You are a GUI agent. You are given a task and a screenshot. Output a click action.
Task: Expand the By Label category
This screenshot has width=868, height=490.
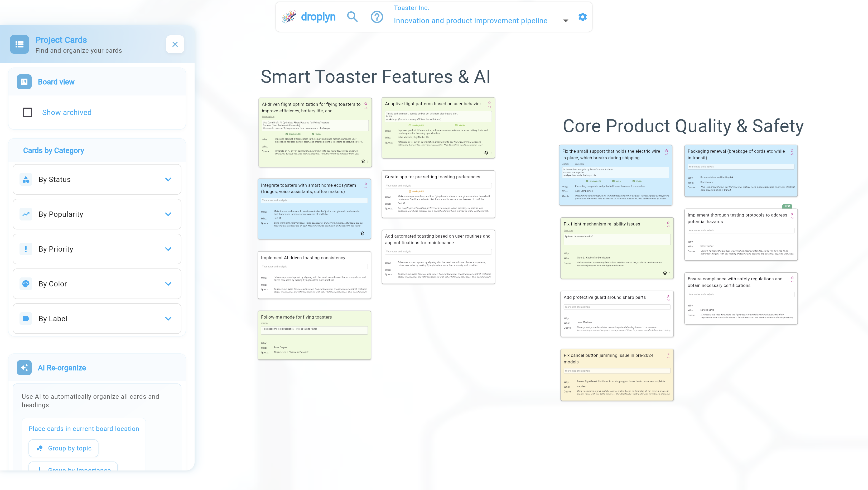pos(97,319)
